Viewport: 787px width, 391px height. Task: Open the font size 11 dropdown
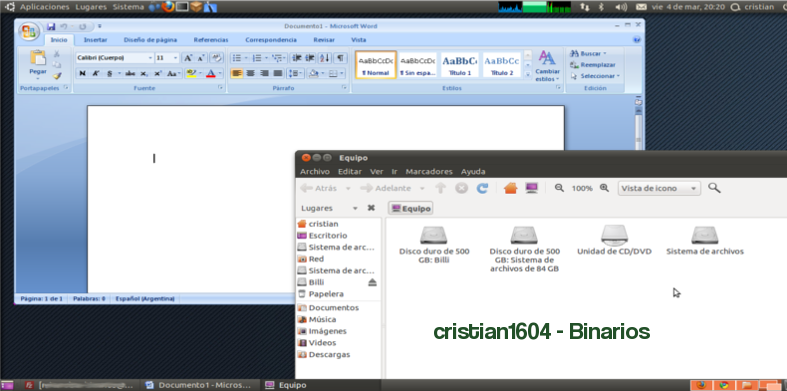point(176,58)
